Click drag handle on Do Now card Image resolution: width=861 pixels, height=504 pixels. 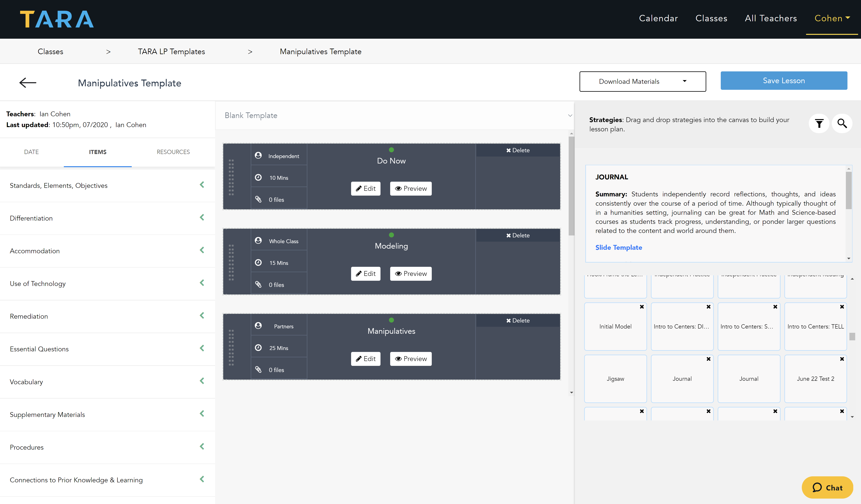pos(231,177)
